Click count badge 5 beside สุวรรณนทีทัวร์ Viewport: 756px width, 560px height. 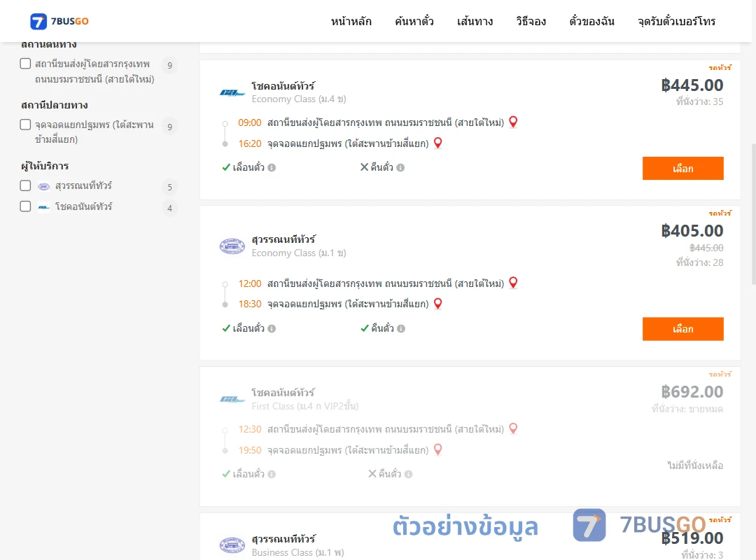point(169,187)
